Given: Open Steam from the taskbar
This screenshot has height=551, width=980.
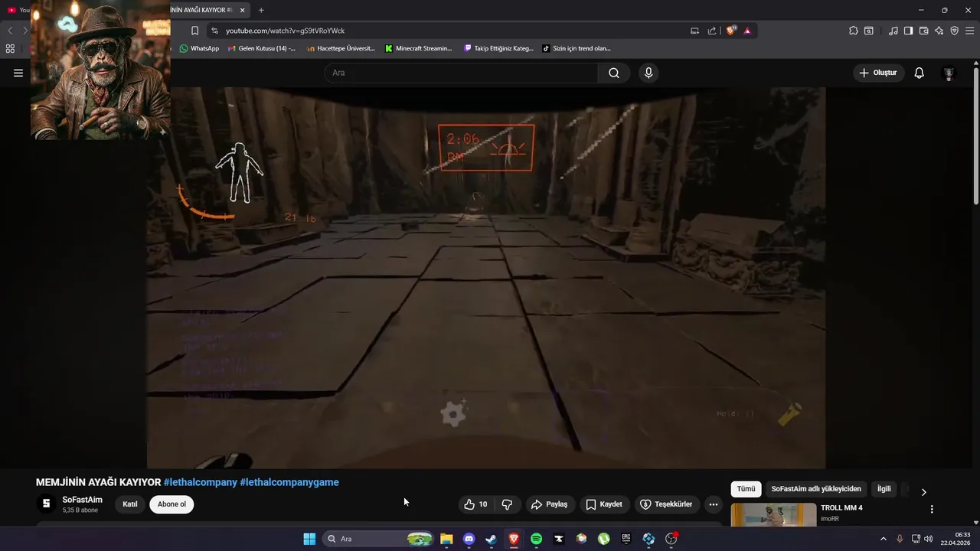Looking at the screenshot, I should coord(492,539).
